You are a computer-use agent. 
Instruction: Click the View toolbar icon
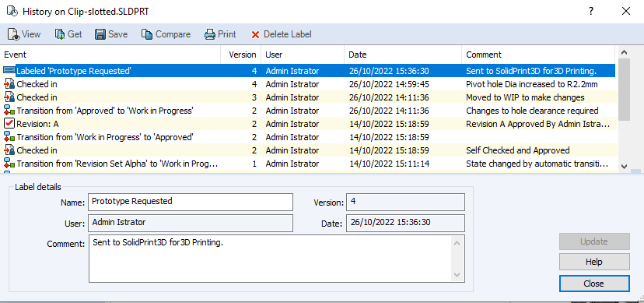(13, 34)
